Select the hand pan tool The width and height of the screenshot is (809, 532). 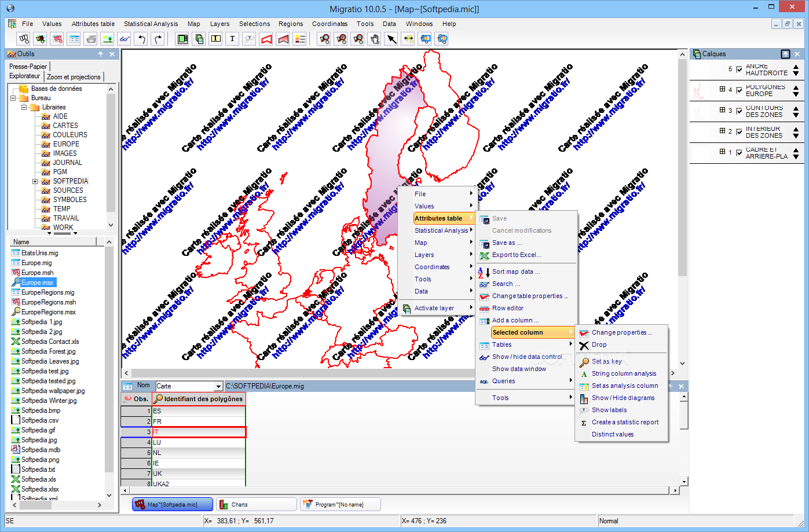point(375,39)
